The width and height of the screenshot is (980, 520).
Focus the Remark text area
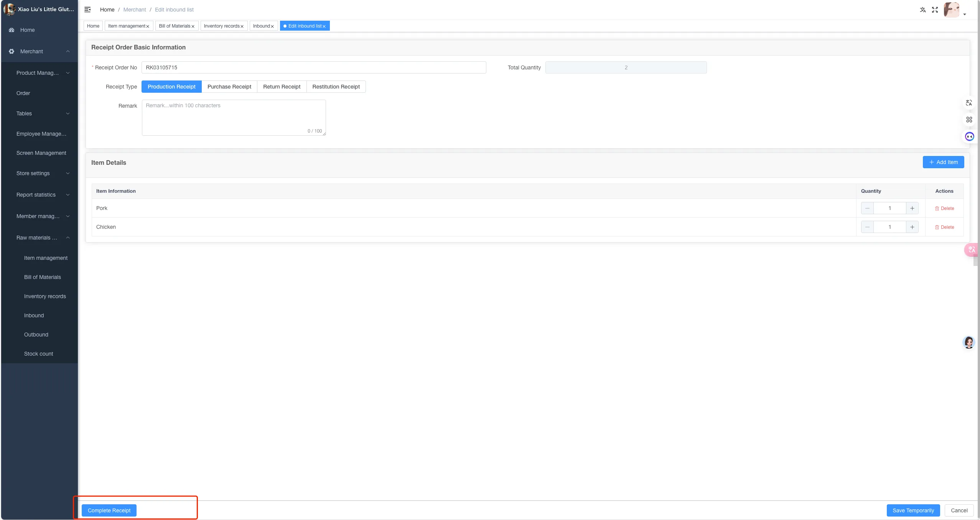click(x=234, y=118)
